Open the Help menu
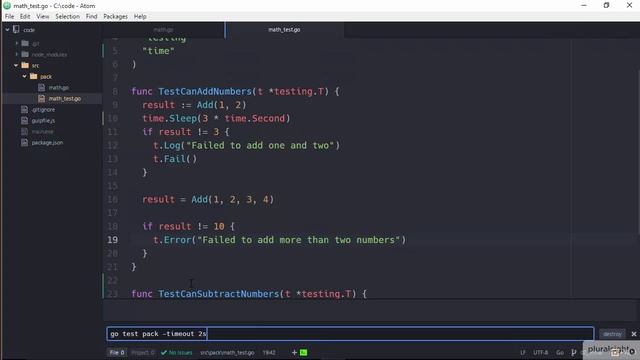640x360 pixels. click(140, 16)
